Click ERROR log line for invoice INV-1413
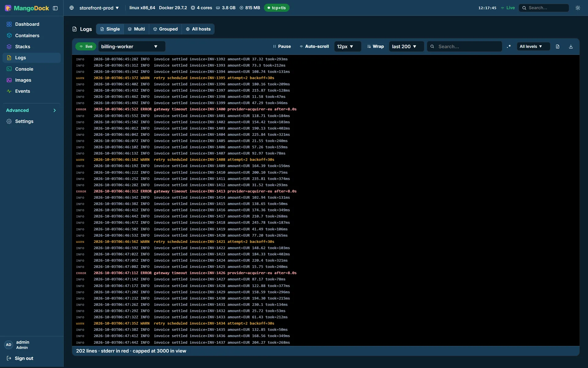The image size is (588, 368). click(326, 191)
